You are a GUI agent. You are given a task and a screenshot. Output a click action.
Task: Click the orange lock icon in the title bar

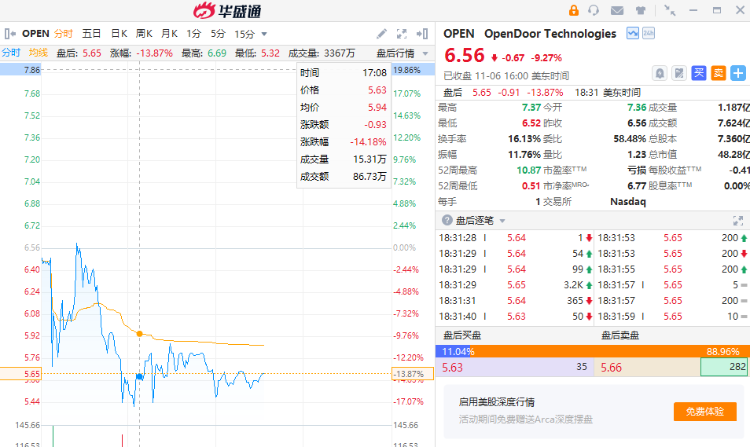point(574,10)
